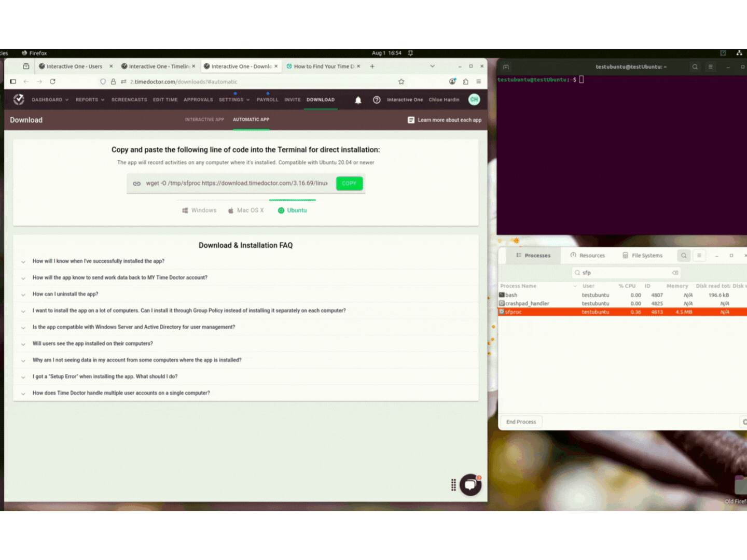
Task: Show the Firefox list all tabs arrow
Action: 432,66
